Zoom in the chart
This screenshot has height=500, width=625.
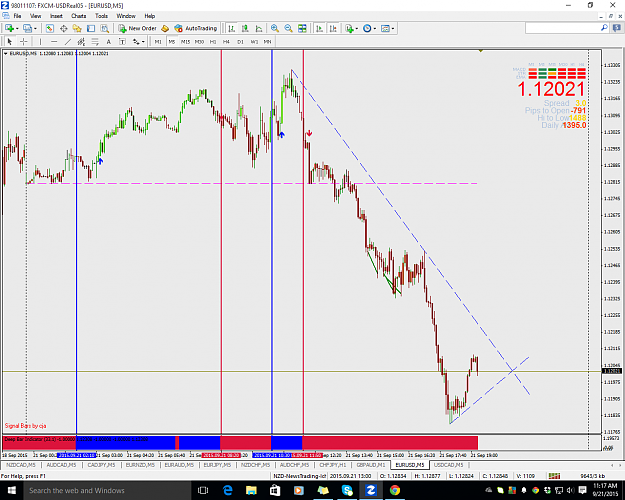pyautogui.click(x=275, y=28)
